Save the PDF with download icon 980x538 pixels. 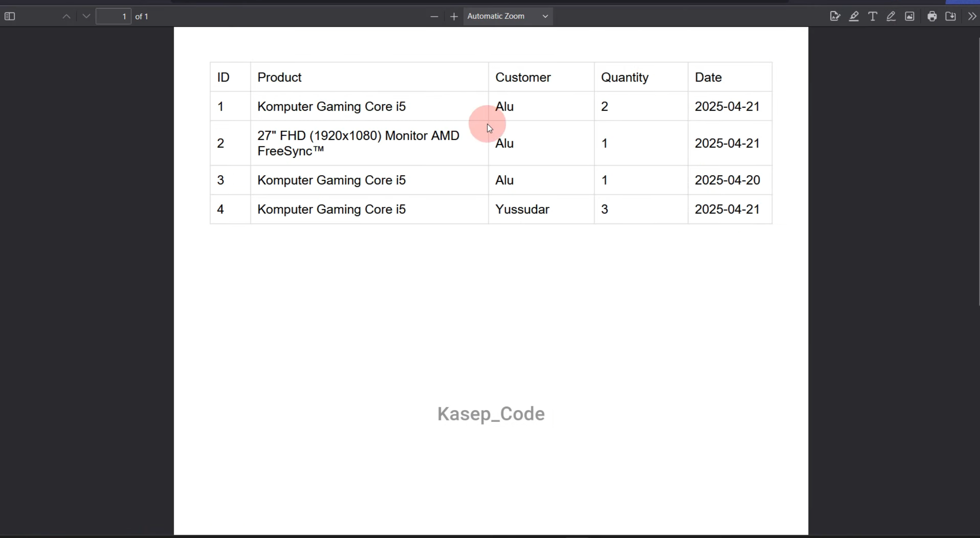click(x=950, y=16)
